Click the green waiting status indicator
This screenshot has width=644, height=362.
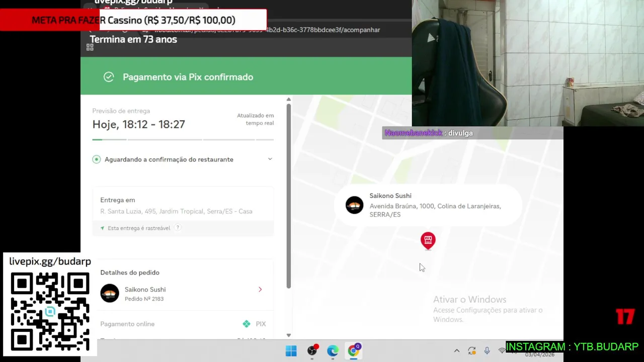[97, 159]
